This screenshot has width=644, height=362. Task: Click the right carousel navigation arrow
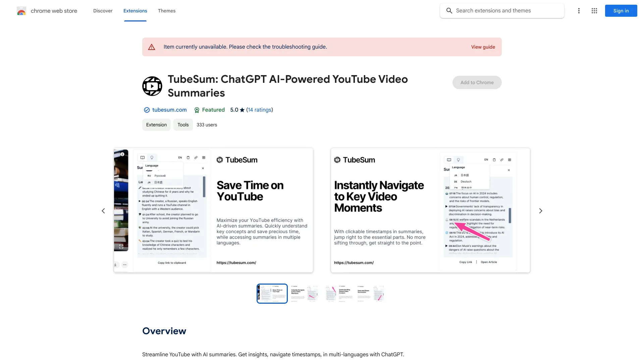[x=540, y=210]
